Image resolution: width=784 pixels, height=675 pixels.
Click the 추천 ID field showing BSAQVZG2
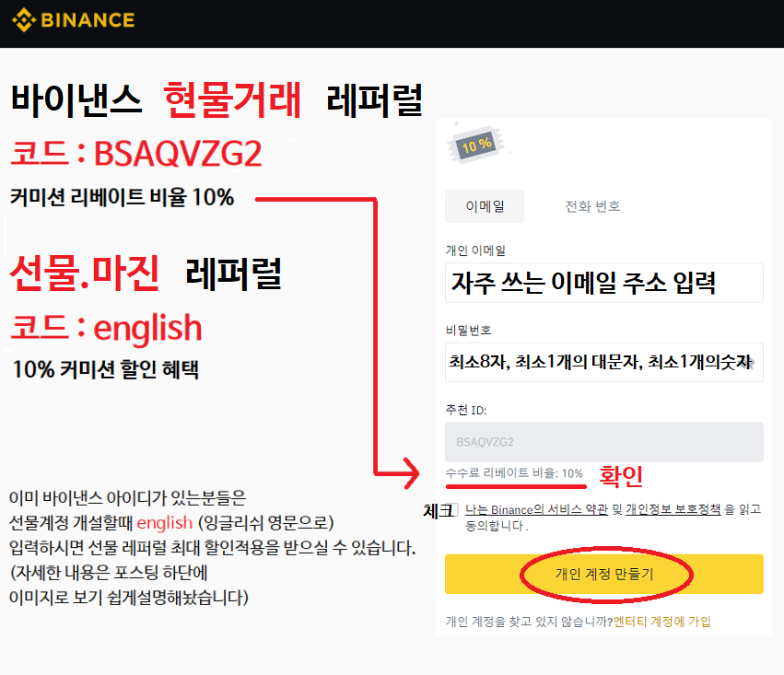coord(604,442)
